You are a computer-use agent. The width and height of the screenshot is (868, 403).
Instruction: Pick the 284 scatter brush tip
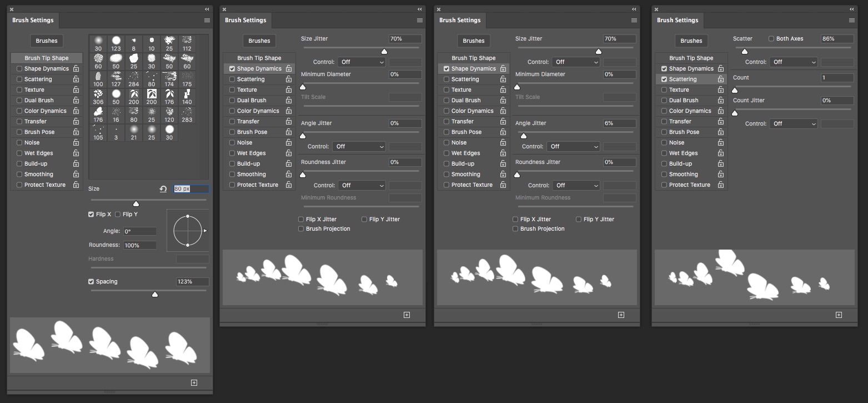134,79
